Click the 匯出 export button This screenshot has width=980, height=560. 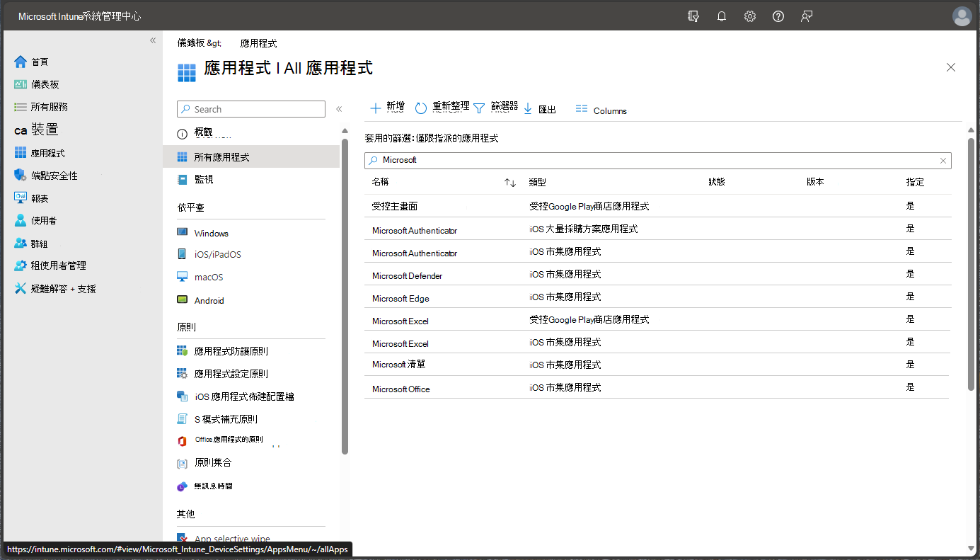tap(540, 108)
